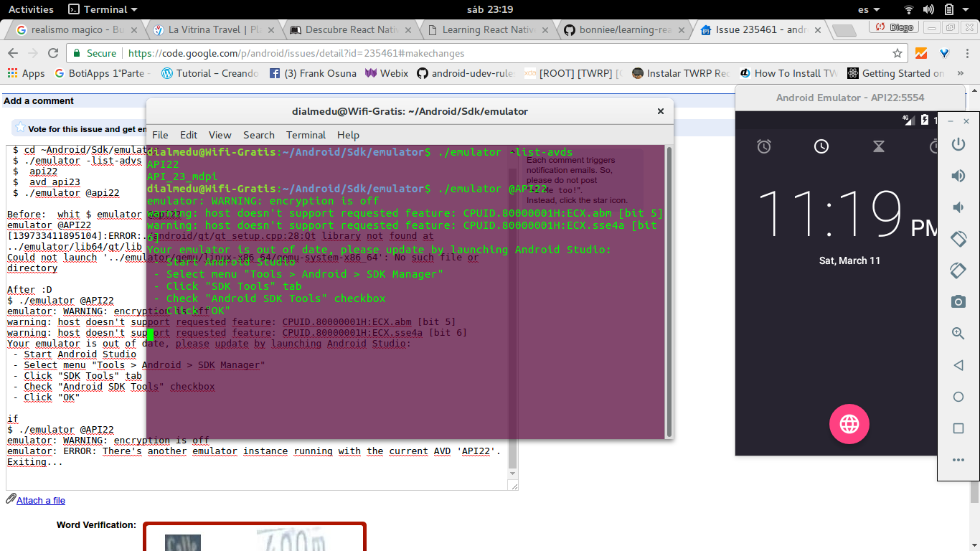Open the 'es' keyboard layout dropdown
The width and height of the screenshot is (980, 551).
[868, 9]
